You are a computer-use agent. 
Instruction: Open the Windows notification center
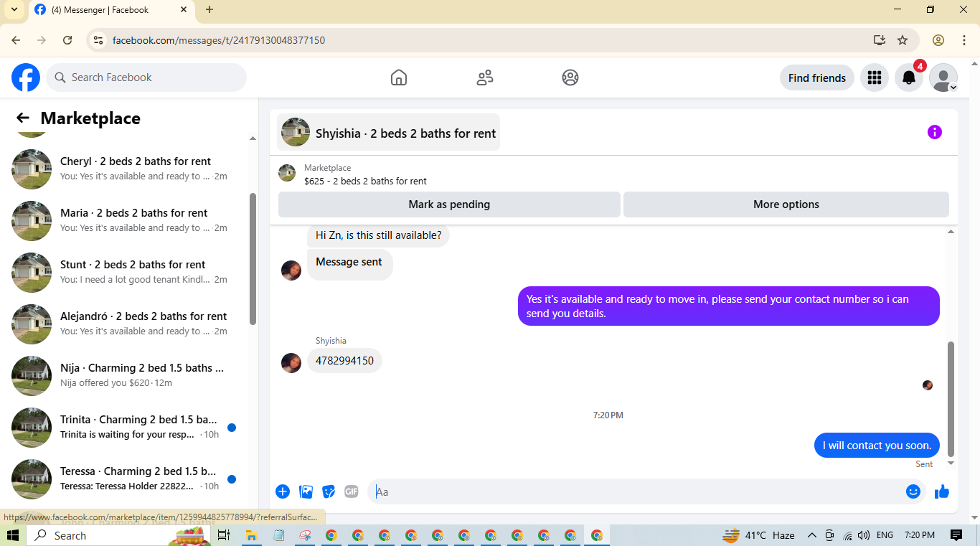tap(956, 535)
